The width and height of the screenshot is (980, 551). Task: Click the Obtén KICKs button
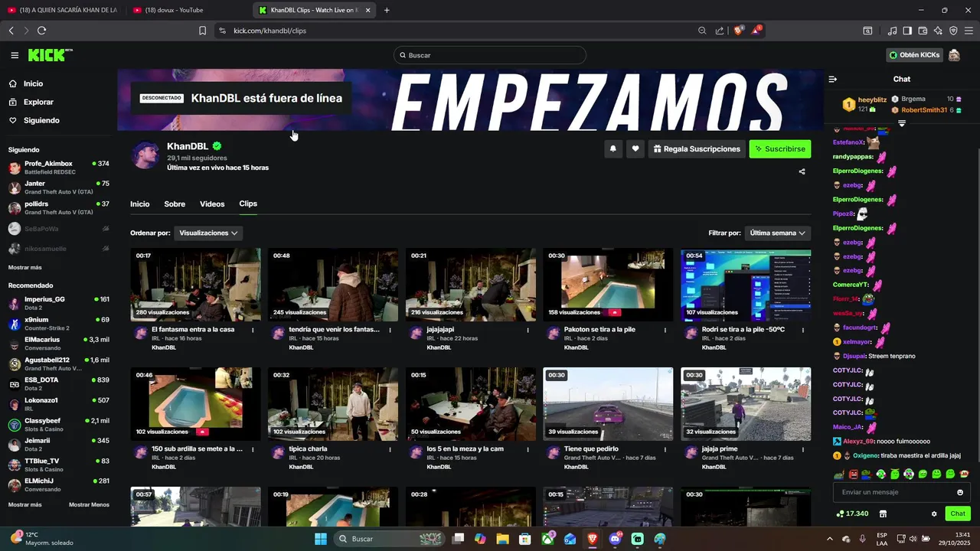tap(914, 55)
